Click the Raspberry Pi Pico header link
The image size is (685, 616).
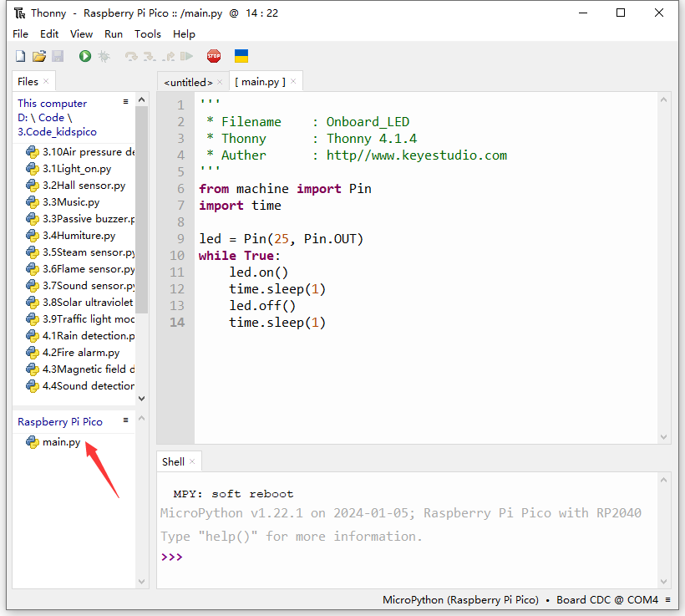[60, 422]
